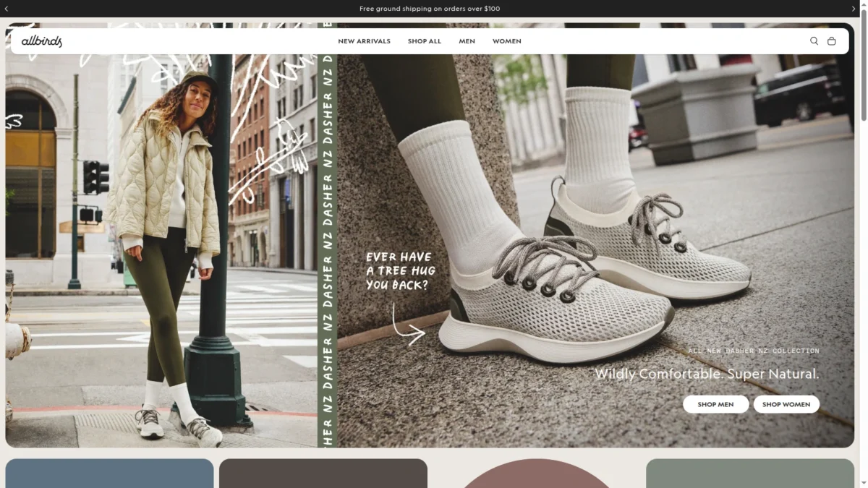Open the Women menu item
This screenshot has height=488, width=868.
[507, 41]
